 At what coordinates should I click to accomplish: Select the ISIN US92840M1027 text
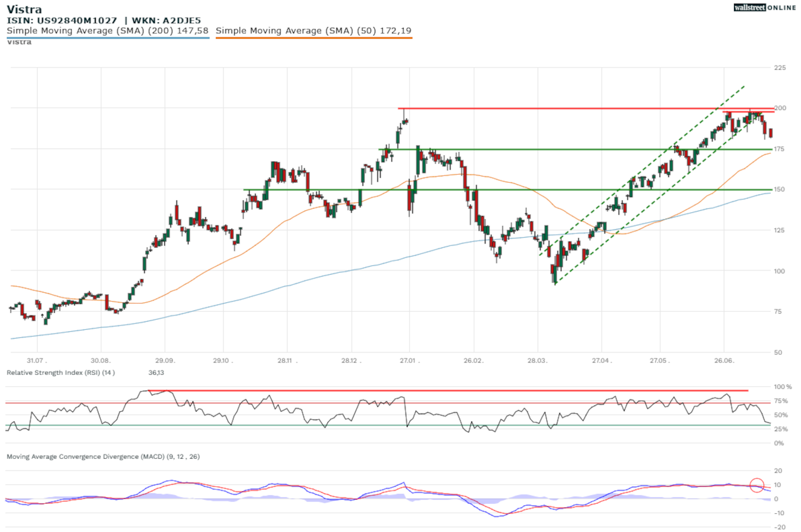click(x=63, y=20)
